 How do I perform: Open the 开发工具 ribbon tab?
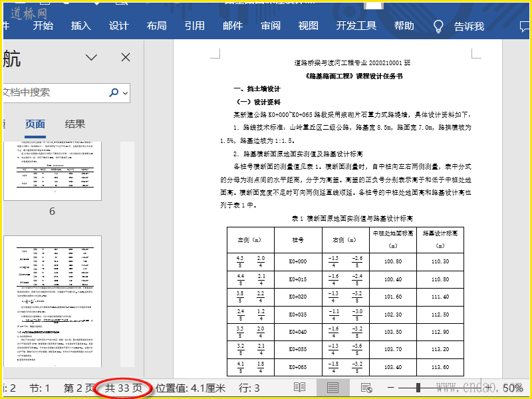pos(356,26)
